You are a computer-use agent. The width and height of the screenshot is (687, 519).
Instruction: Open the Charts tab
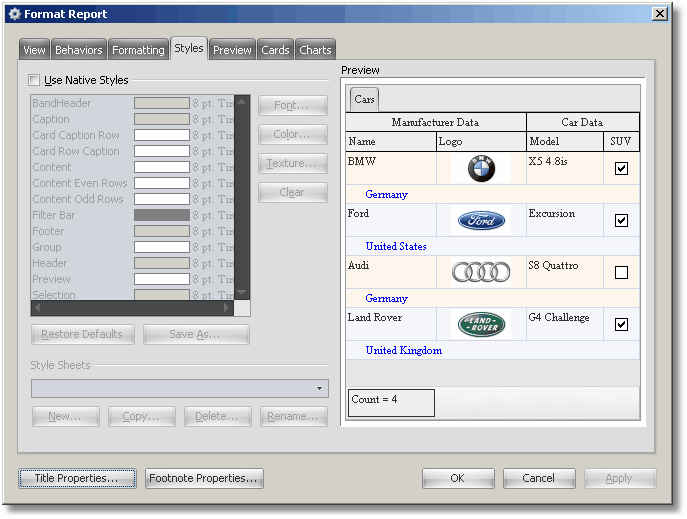[x=315, y=50]
